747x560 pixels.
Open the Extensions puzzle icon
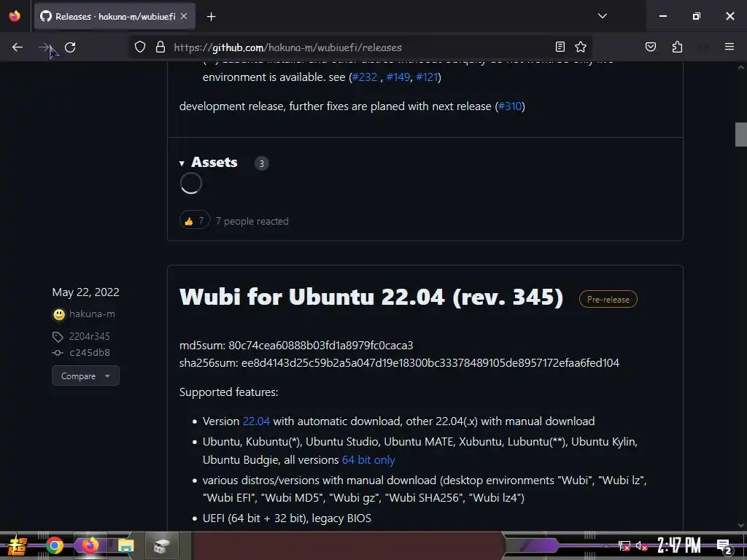tap(677, 47)
